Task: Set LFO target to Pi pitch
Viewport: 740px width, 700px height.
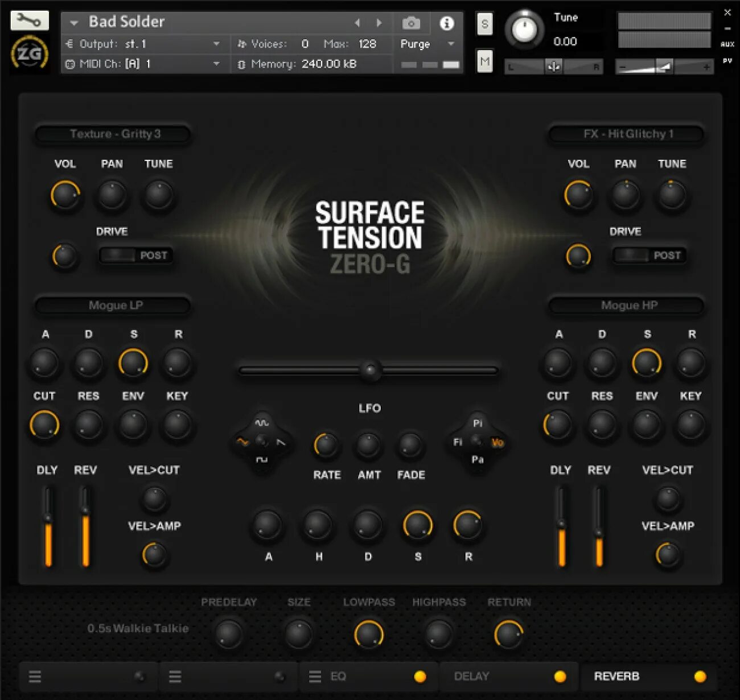Action: 478,423
